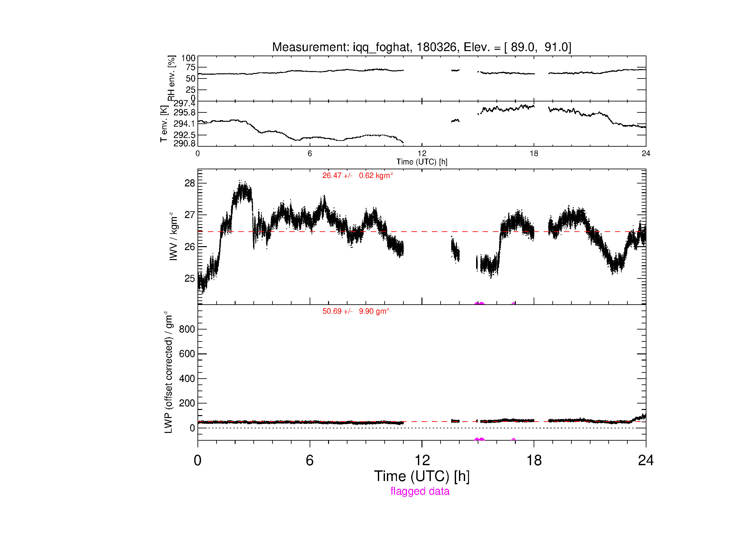
Task: Click the large 'Time (UTC) [h]' bottom axis label
Action: (422, 476)
